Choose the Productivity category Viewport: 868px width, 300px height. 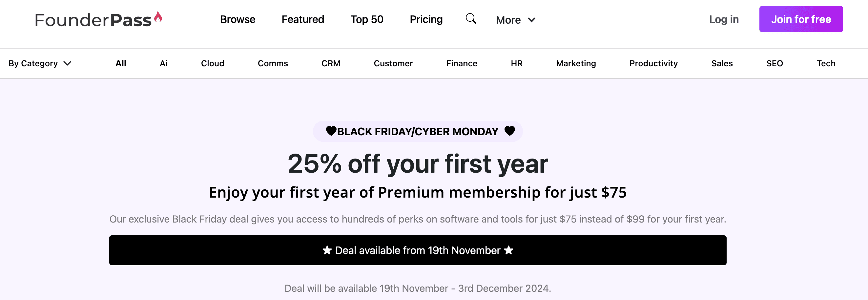(653, 63)
